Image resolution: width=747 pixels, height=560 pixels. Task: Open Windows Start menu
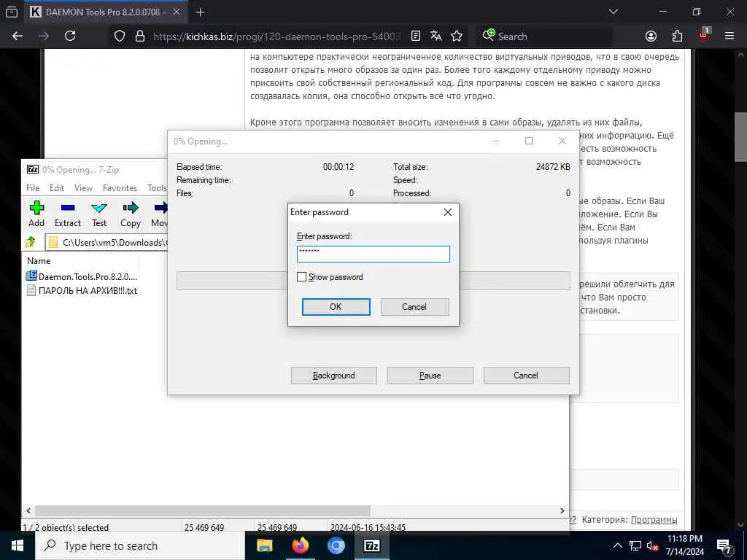click(x=18, y=545)
